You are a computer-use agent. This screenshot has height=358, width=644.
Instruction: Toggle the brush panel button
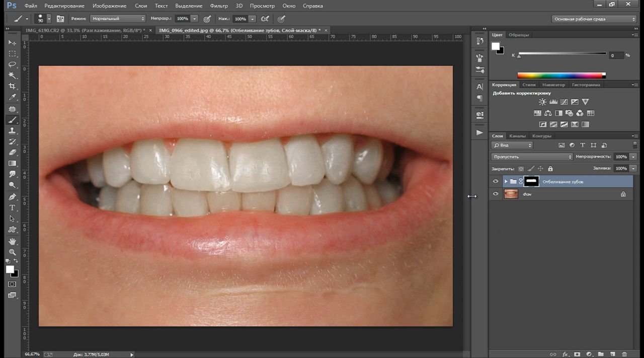[60, 19]
